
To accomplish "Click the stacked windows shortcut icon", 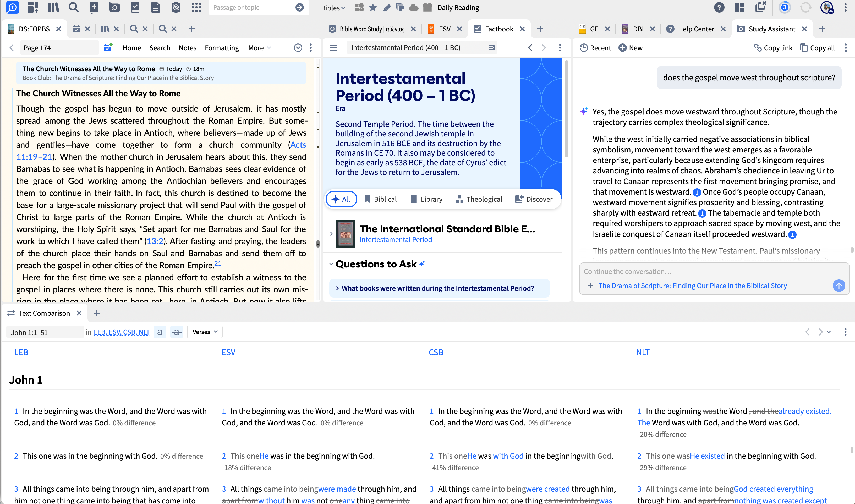I will (x=400, y=7).
